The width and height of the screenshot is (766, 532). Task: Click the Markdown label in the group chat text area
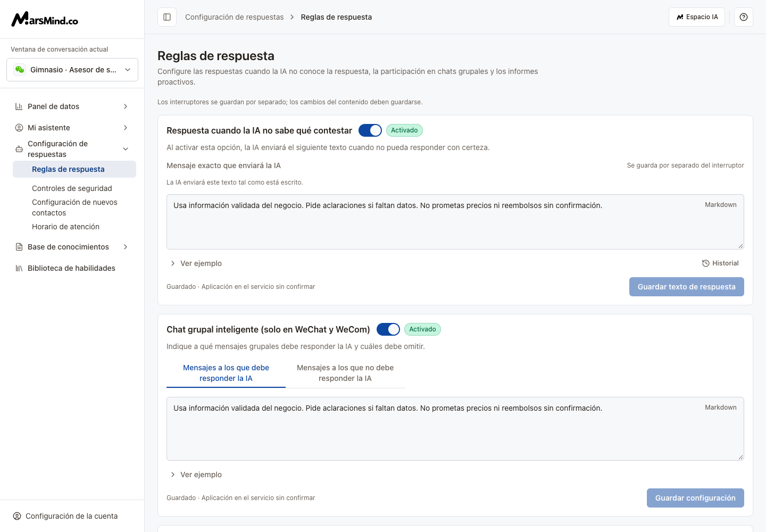721,408
